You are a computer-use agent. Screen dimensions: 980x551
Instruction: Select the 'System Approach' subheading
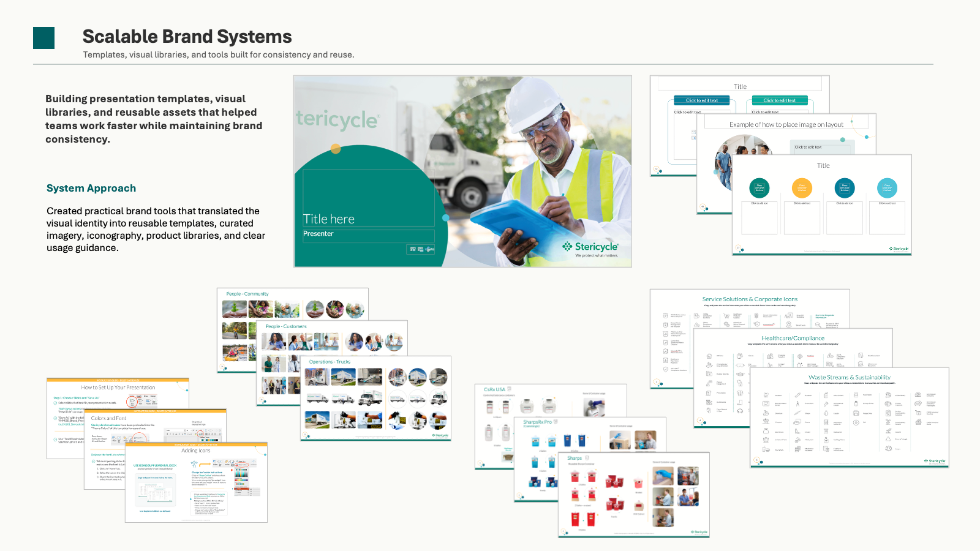pos(91,188)
